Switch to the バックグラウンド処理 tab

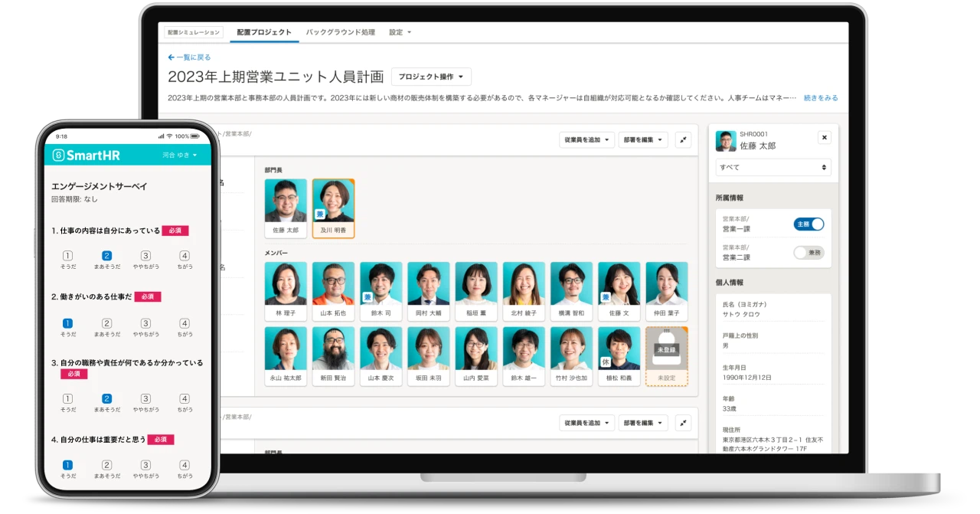click(x=341, y=32)
